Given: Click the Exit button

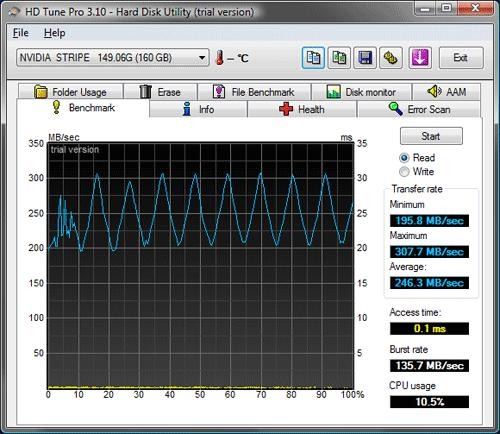Looking at the screenshot, I should 461,58.
